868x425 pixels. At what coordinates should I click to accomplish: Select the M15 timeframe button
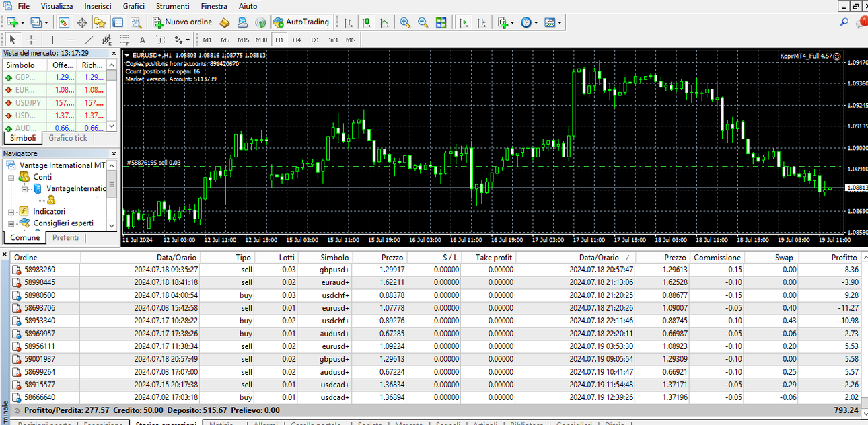point(243,40)
